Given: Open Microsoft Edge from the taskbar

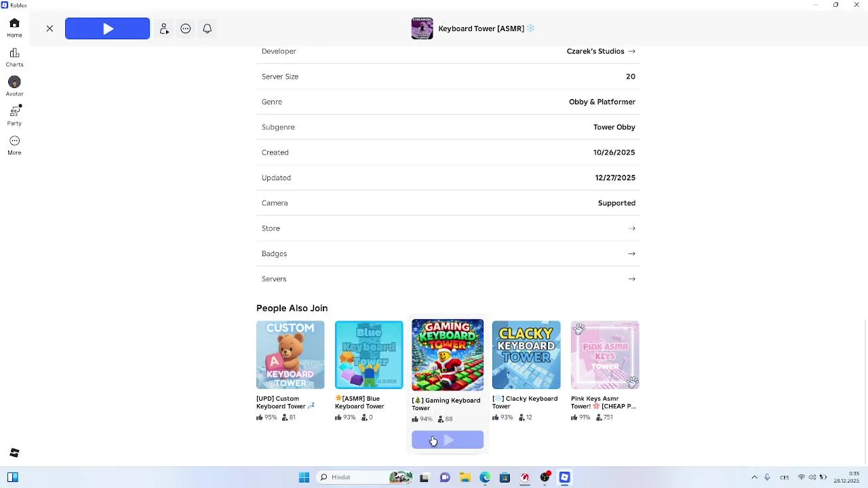Looking at the screenshot, I should pyautogui.click(x=485, y=477).
